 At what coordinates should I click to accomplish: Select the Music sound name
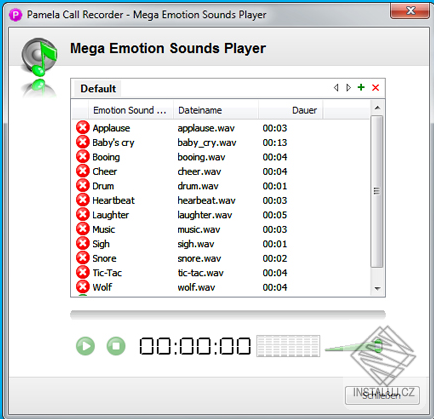tap(104, 229)
